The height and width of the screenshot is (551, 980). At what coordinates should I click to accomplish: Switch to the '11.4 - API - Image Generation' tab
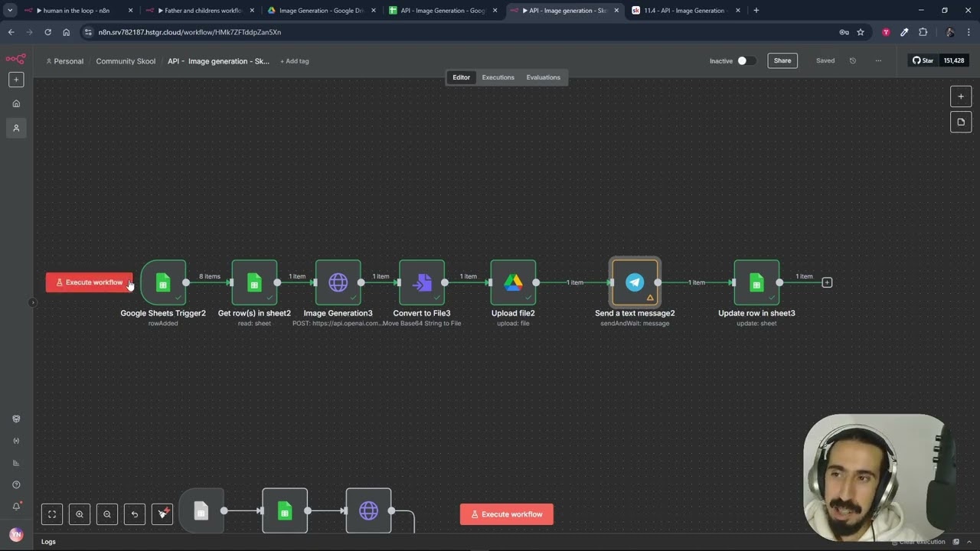684,11
